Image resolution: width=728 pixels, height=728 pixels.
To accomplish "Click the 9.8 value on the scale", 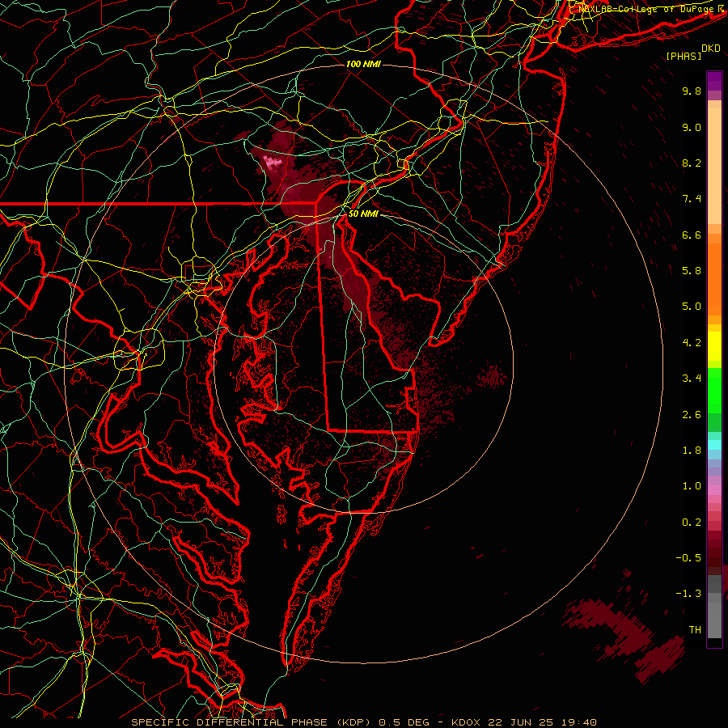I will [x=692, y=91].
